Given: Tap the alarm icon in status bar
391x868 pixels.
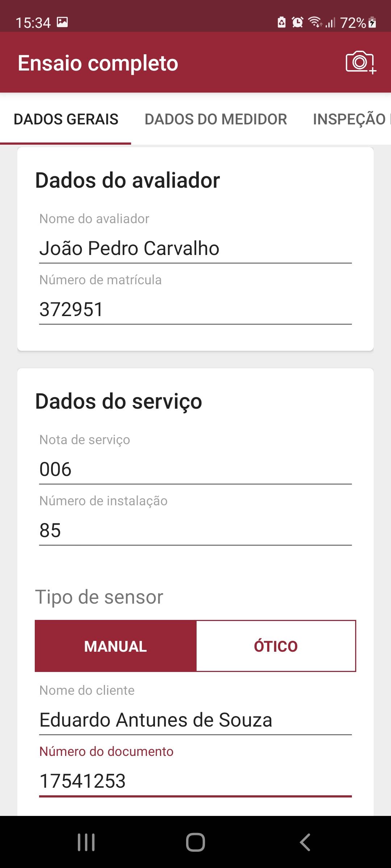Looking at the screenshot, I should tap(298, 22).
